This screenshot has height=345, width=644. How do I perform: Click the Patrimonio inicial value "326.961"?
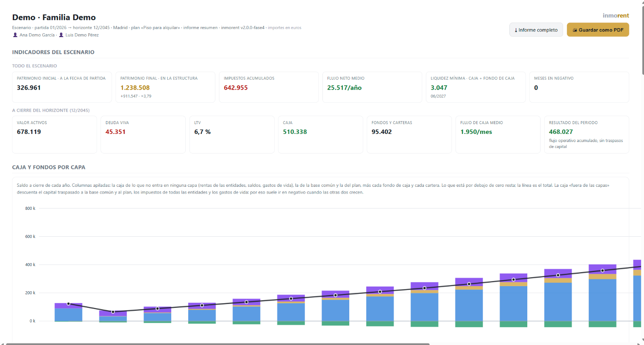[x=29, y=88]
